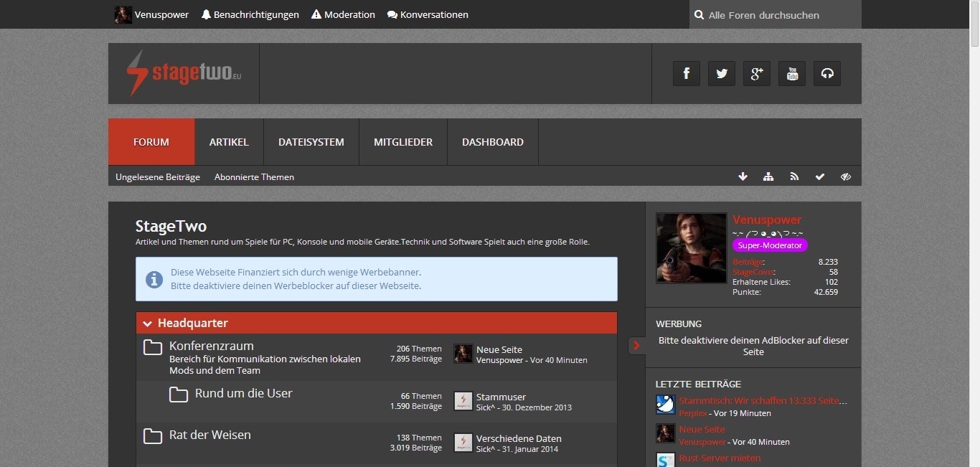Screen dimensions: 980x467
Task: Open Neue Seite thread in Letzte Beiträge
Action: (702, 429)
